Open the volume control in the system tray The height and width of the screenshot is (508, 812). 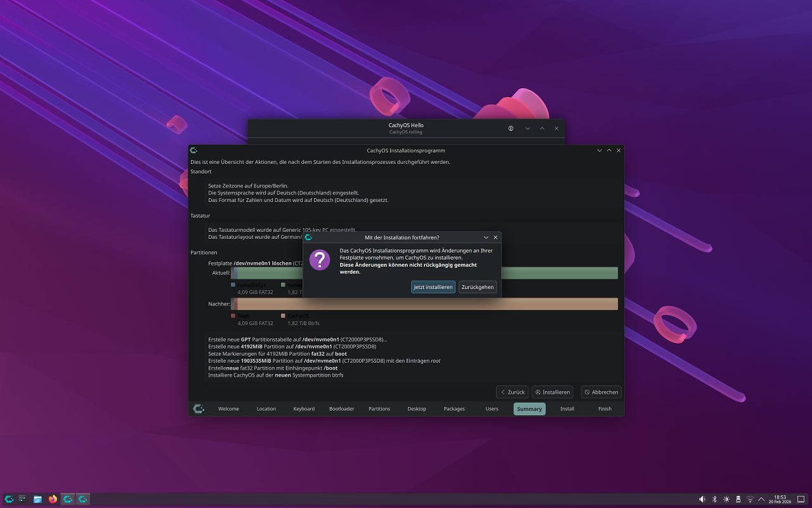point(702,499)
